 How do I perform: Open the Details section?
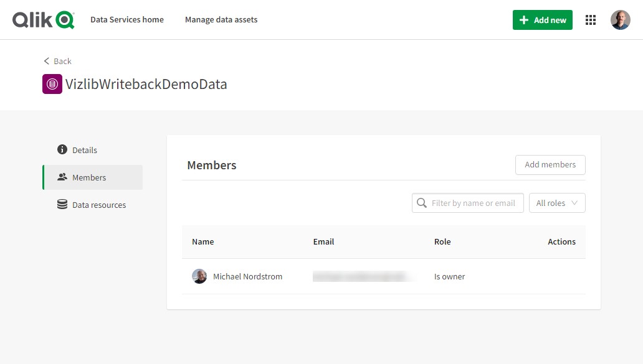pyautogui.click(x=93, y=150)
